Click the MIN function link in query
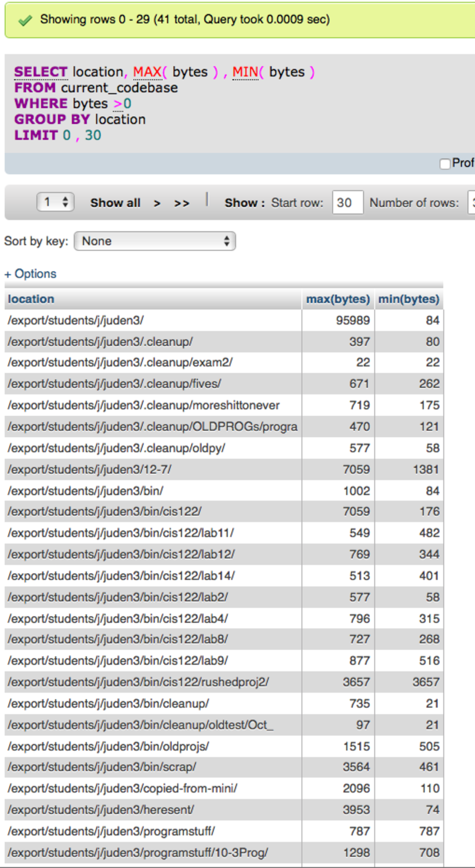 [245, 72]
